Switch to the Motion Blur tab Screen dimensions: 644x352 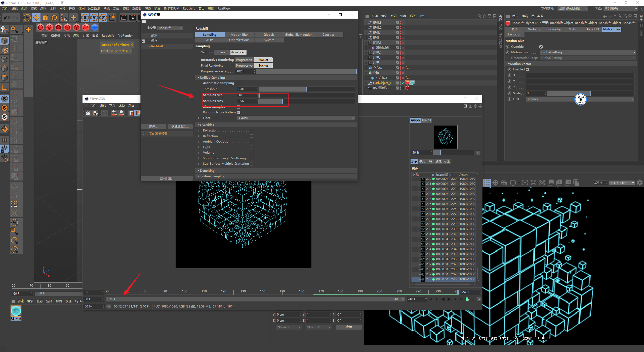[x=239, y=34]
